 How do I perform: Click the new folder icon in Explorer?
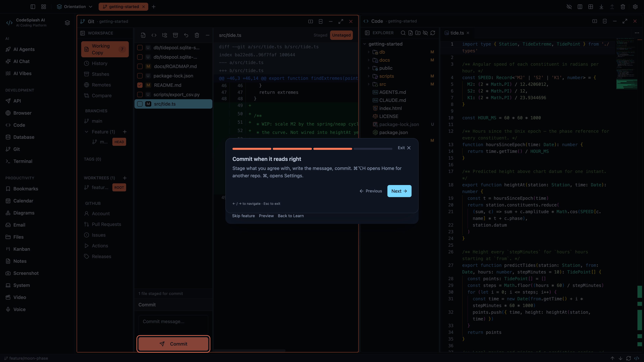pyautogui.click(x=418, y=33)
